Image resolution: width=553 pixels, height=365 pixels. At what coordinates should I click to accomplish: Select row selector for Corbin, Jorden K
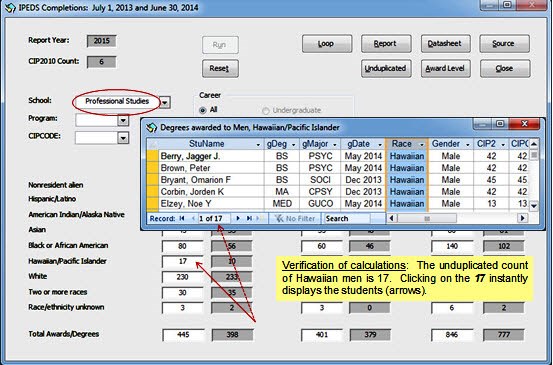153,192
